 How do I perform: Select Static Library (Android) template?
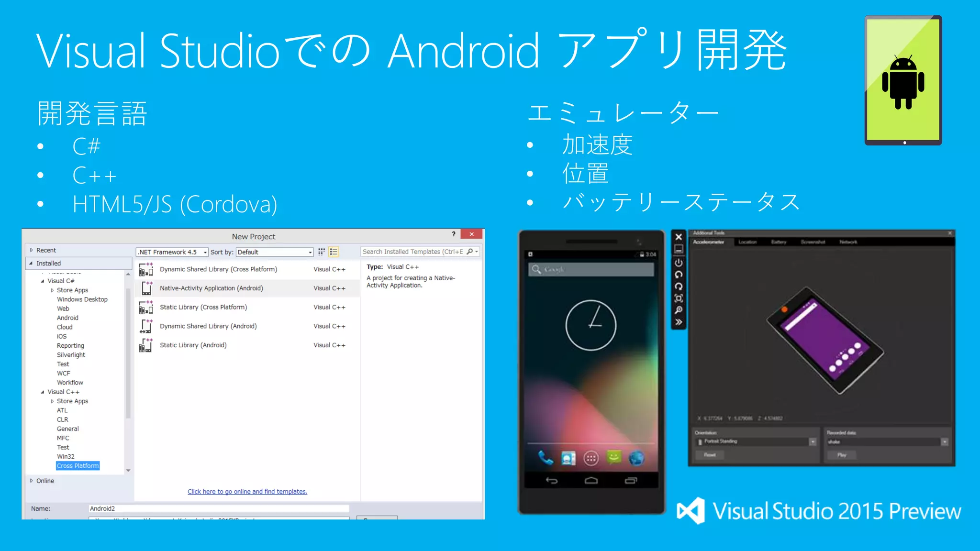click(x=247, y=345)
